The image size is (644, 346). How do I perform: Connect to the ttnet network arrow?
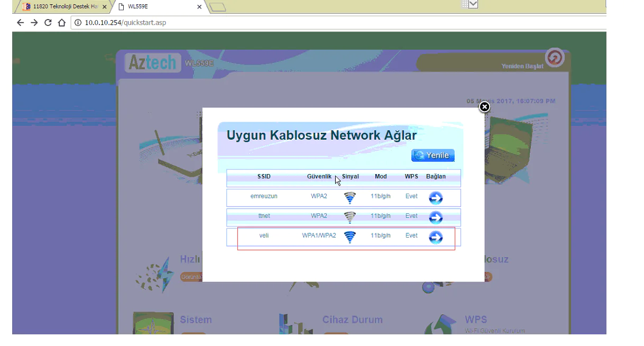(436, 217)
